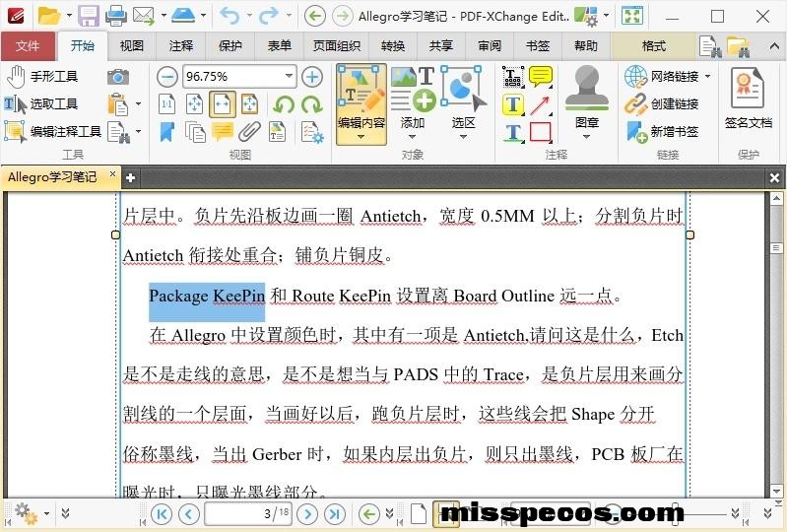The height and width of the screenshot is (532, 787).
Task: Switch to the Organize Pages (页面组织) tab
Action: [336, 46]
